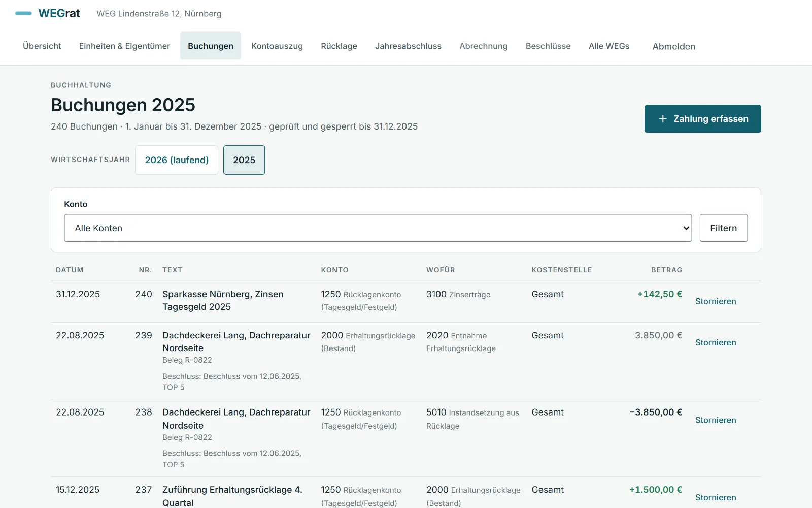Image resolution: width=812 pixels, height=508 pixels.
Task: Go to Einheiten & Eigentümer
Action: point(124,46)
